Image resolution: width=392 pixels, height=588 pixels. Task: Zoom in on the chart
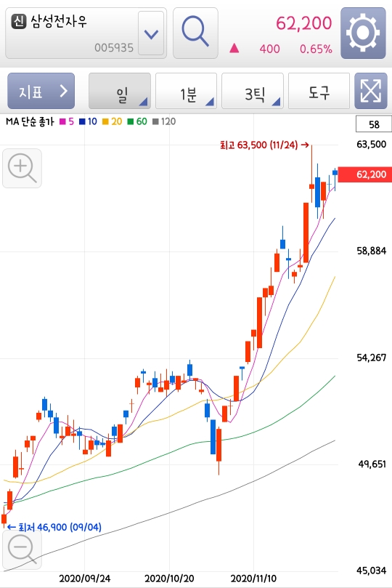(22, 168)
